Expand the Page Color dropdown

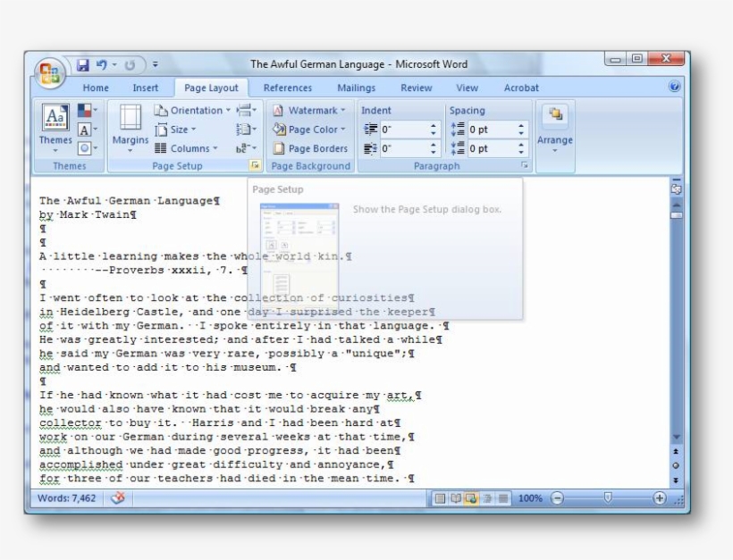(x=309, y=130)
